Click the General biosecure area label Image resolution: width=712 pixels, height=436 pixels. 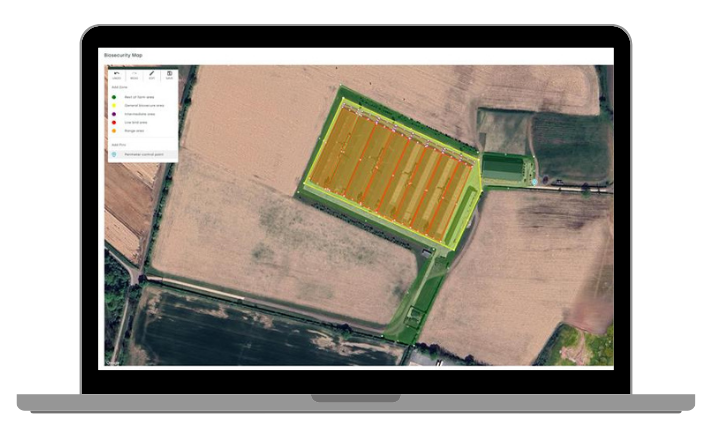coord(142,105)
